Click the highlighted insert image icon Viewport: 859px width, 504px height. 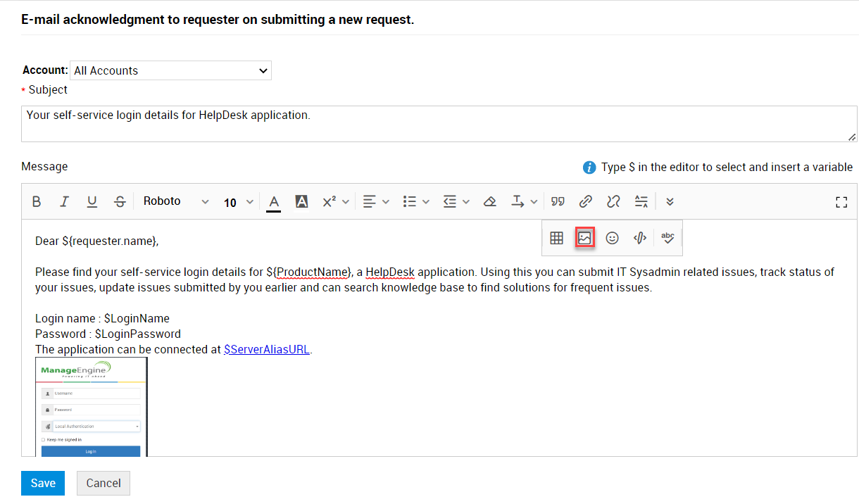(584, 238)
